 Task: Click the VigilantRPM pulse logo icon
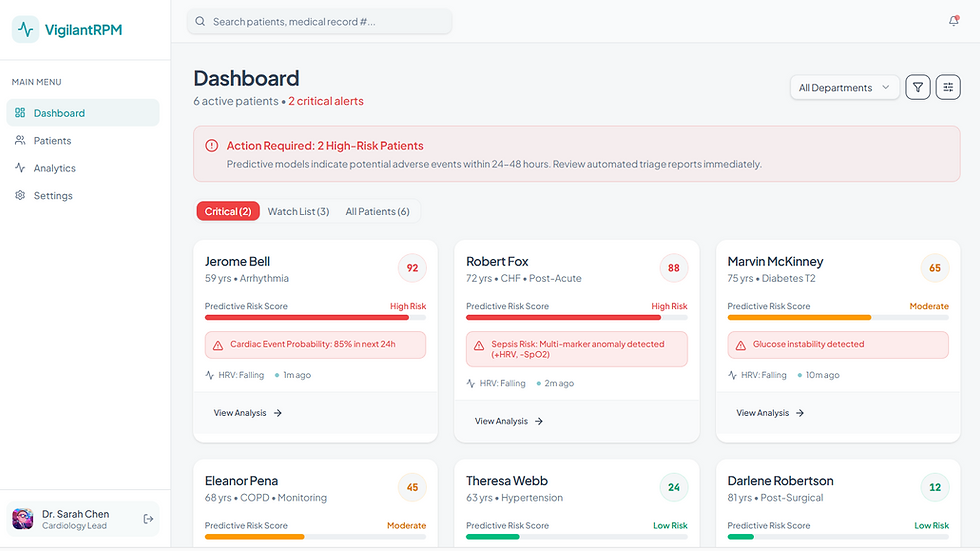point(26,29)
